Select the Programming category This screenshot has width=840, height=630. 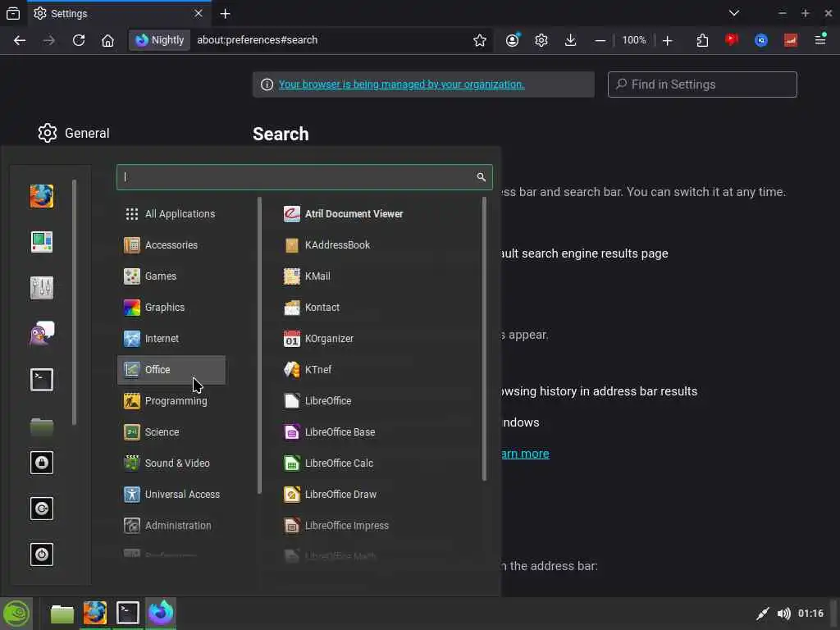pyautogui.click(x=171, y=400)
